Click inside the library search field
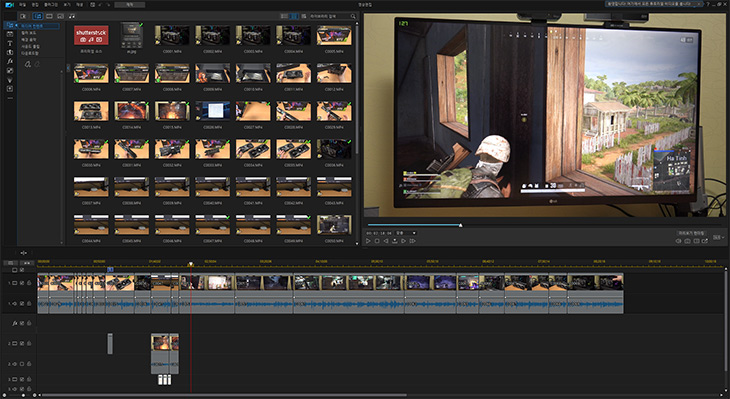Image resolution: width=730 pixels, height=399 pixels. point(329,16)
